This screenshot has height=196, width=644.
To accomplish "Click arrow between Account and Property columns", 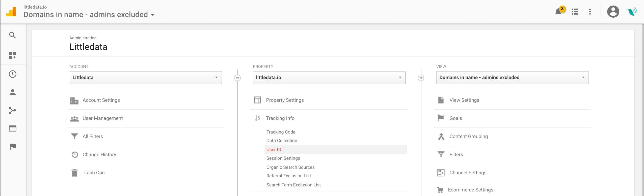I will pyautogui.click(x=237, y=78).
